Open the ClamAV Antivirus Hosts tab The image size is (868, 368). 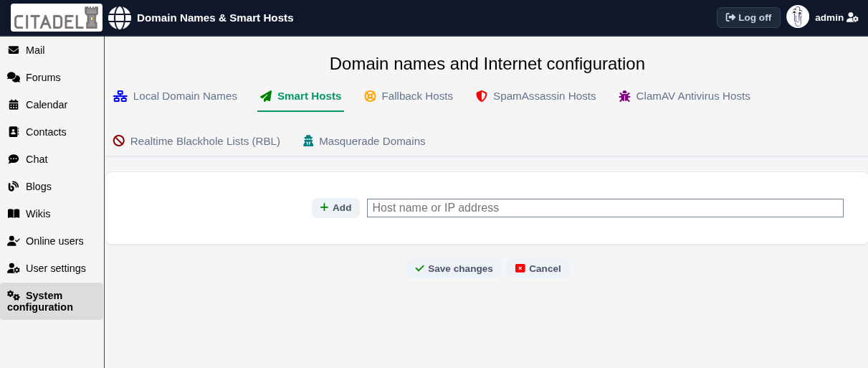685,96
